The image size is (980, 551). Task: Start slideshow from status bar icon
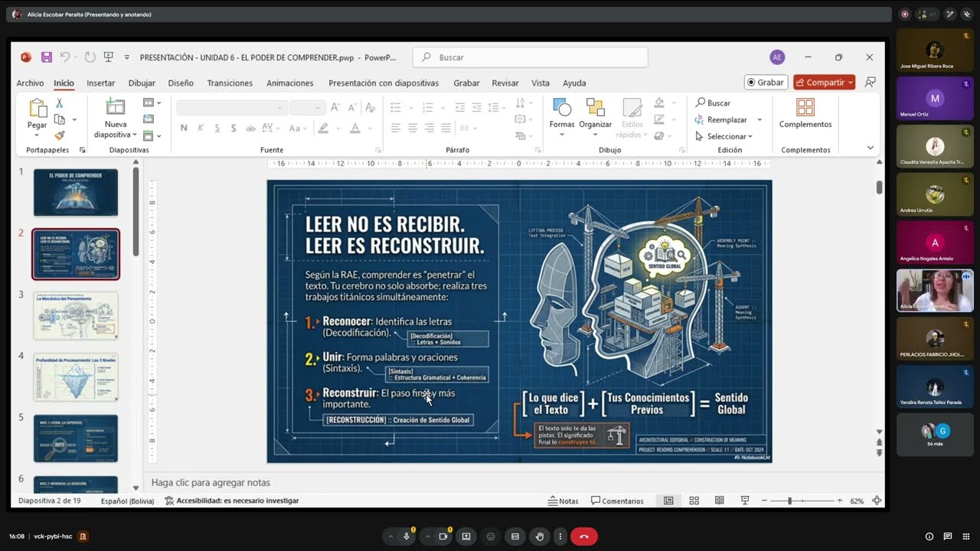coord(744,500)
